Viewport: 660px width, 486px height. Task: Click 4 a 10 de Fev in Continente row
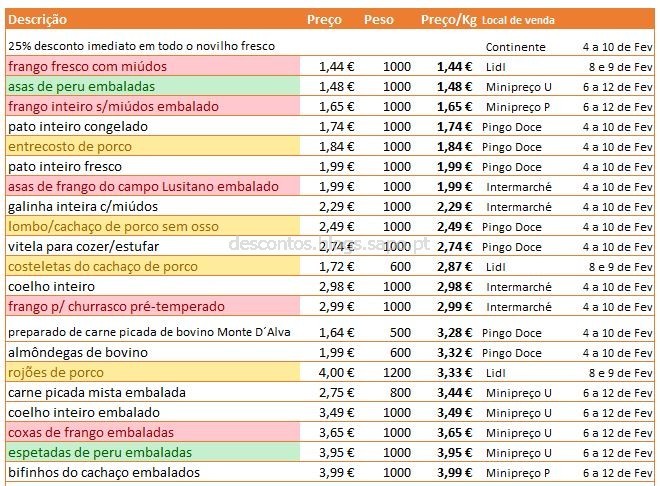point(618,47)
